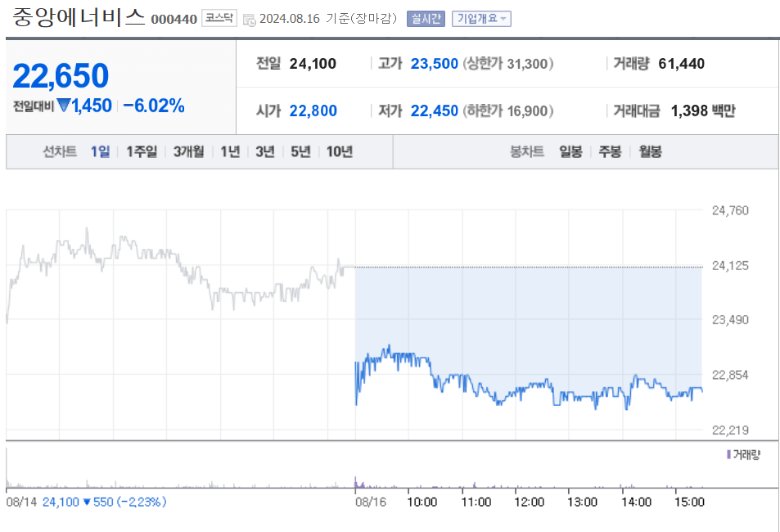Click the 24,125 y-axis label

730,266
